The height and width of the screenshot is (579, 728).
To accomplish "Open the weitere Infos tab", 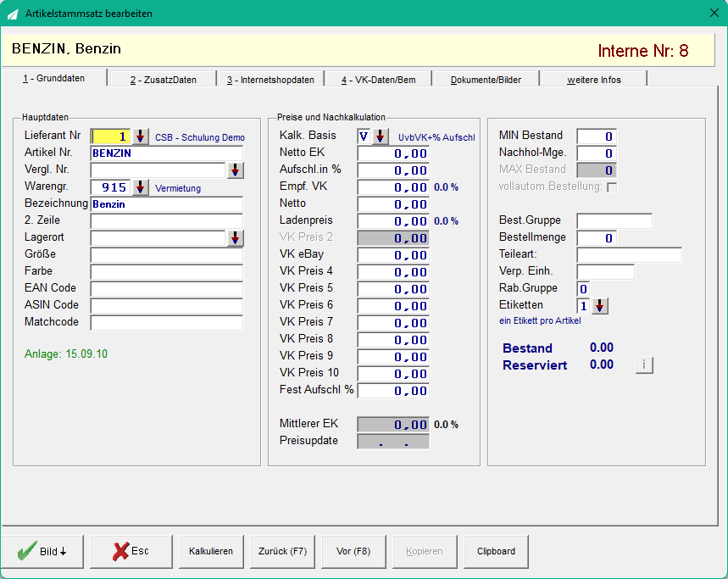I will click(594, 80).
